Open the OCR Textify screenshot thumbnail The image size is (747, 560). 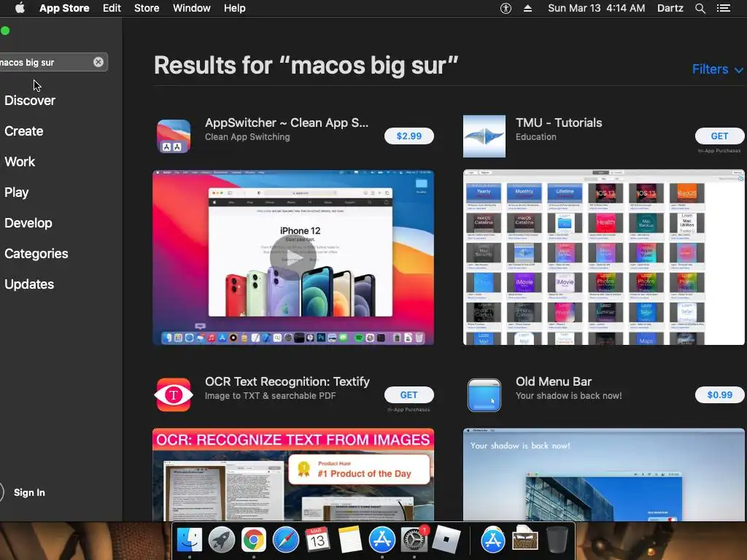(x=293, y=474)
